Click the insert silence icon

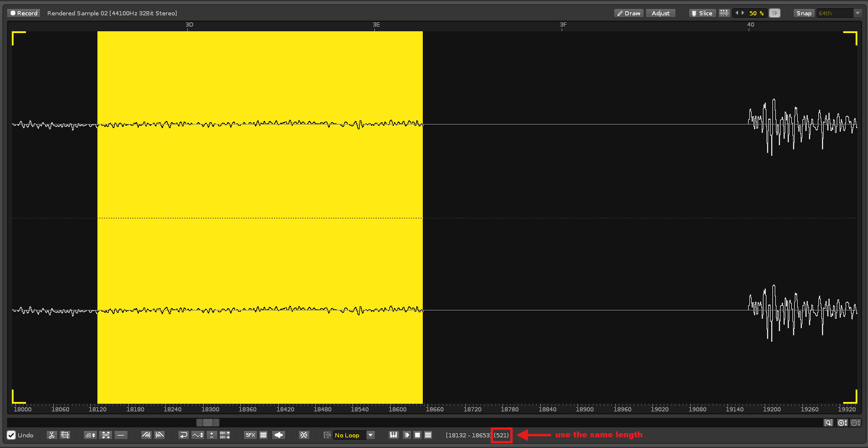tap(121, 435)
